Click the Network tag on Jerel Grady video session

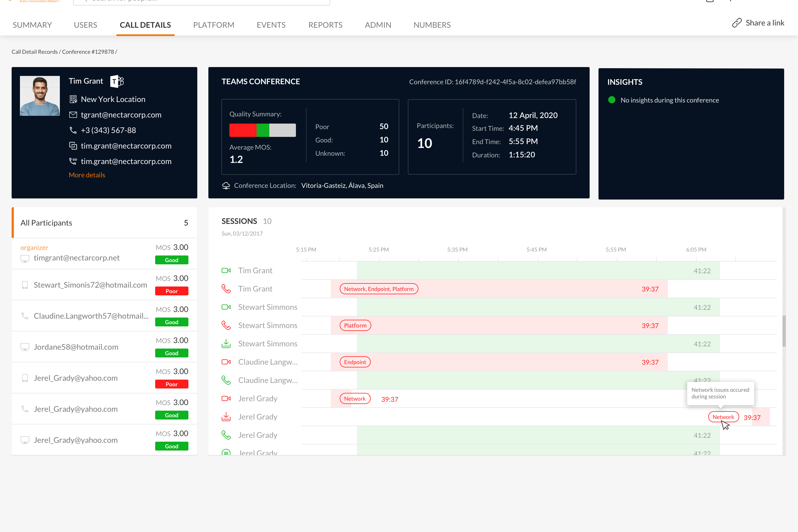[355, 399]
